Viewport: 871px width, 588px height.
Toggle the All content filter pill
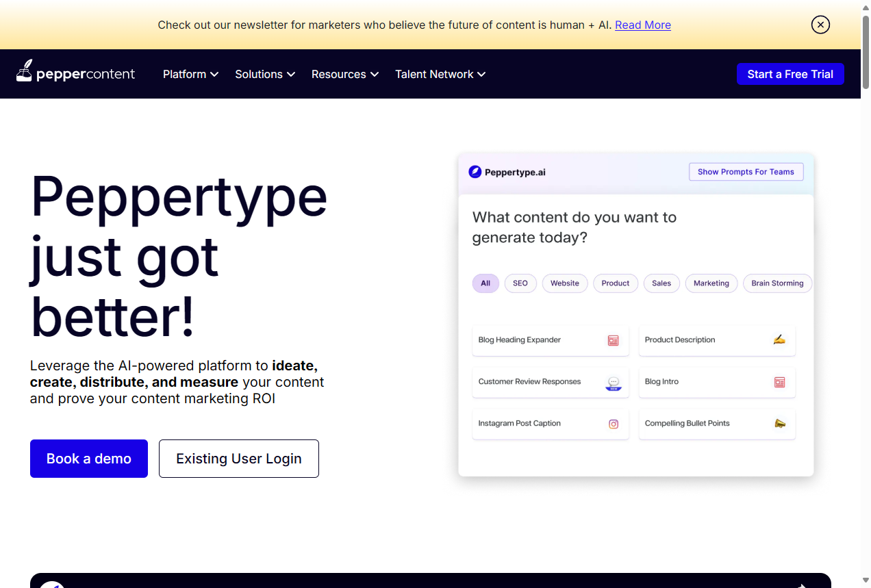pyautogui.click(x=485, y=283)
